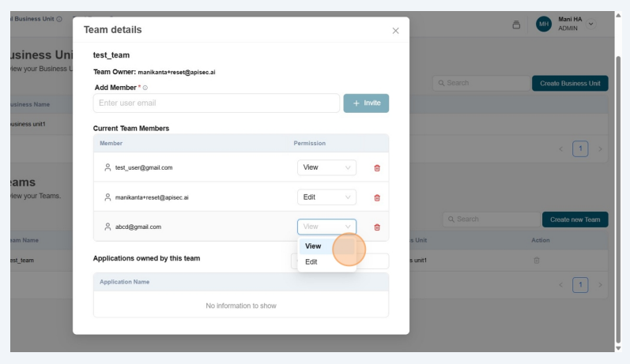The height and width of the screenshot is (364, 630).
Task: Go to next page in Teams pagination
Action: [600, 284]
